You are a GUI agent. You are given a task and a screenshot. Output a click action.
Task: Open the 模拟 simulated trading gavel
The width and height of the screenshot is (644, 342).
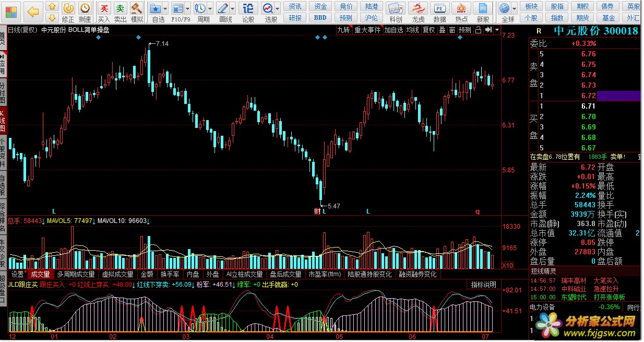[x=137, y=11]
